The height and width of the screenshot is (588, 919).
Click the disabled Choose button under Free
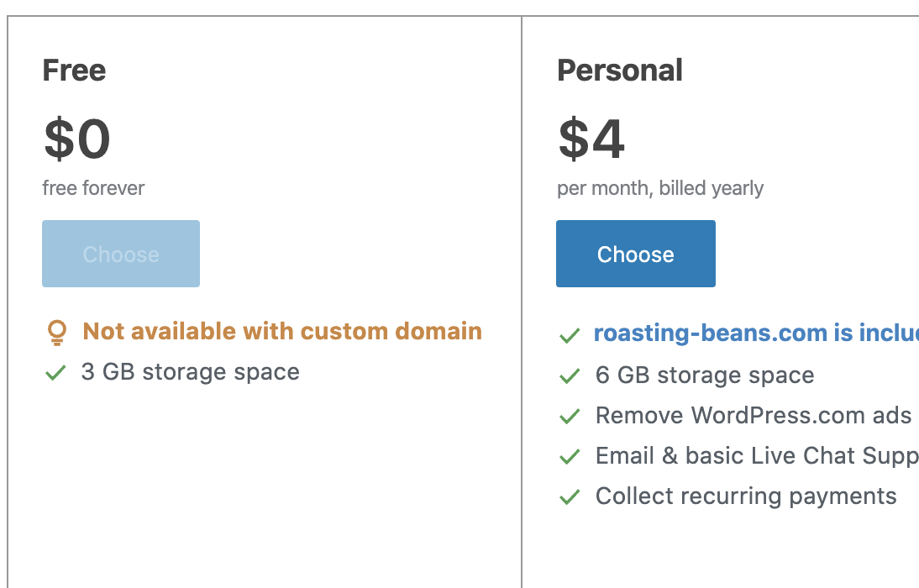(121, 254)
